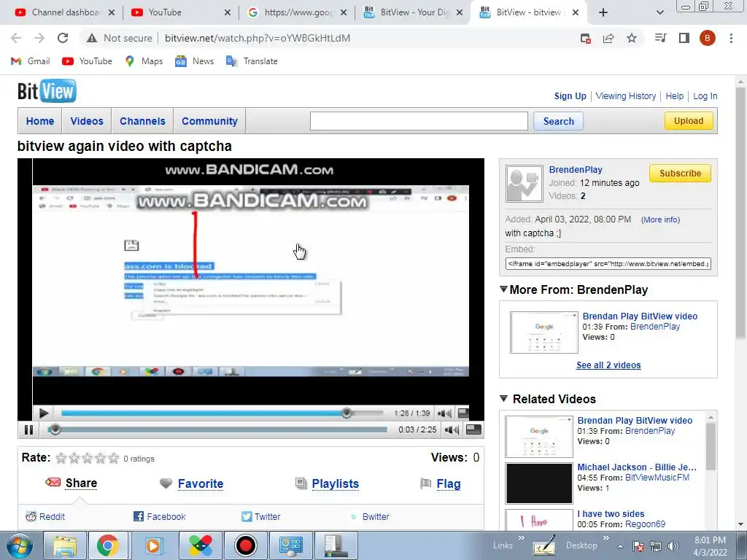
Task: Click the system volume tray icon
Action: 673,546
